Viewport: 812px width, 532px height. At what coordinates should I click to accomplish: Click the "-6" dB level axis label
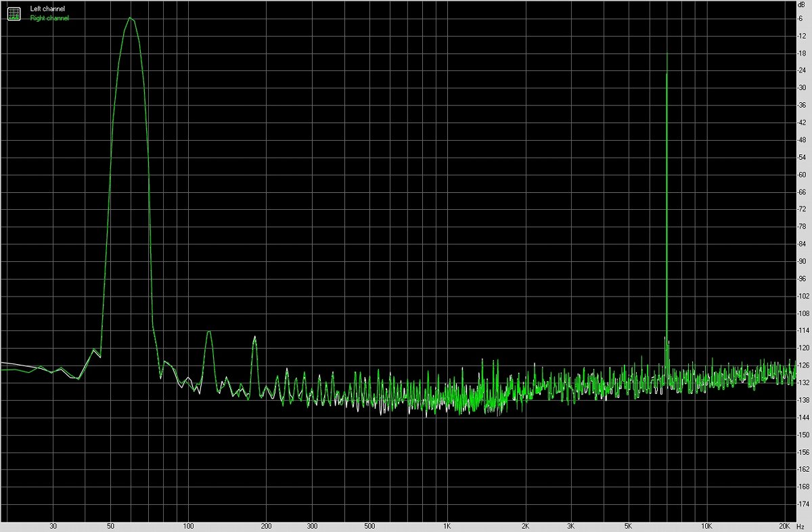[800, 18]
